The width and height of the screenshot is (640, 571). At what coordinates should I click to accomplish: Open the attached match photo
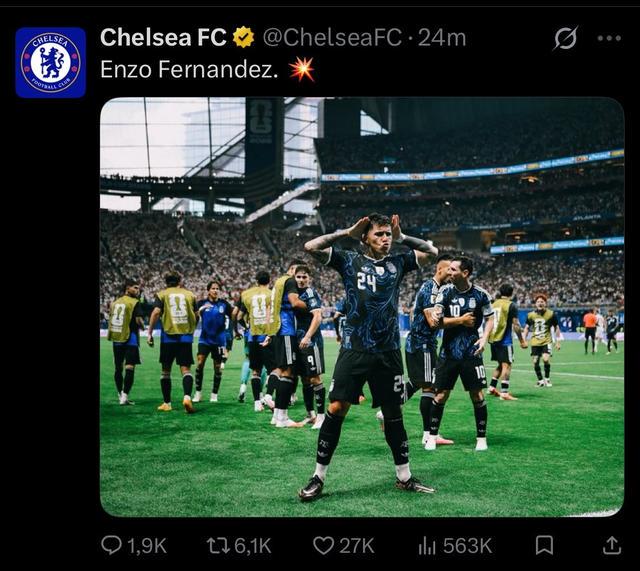(362, 307)
